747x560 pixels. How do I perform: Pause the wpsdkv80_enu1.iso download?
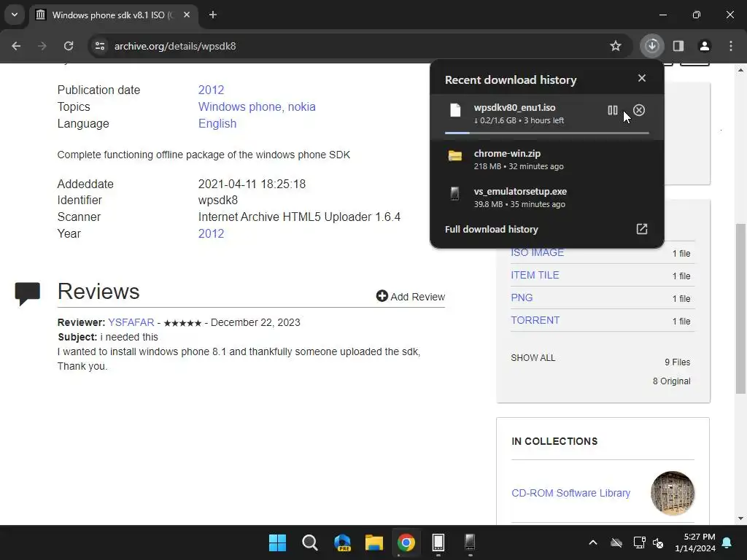pos(612,111)
